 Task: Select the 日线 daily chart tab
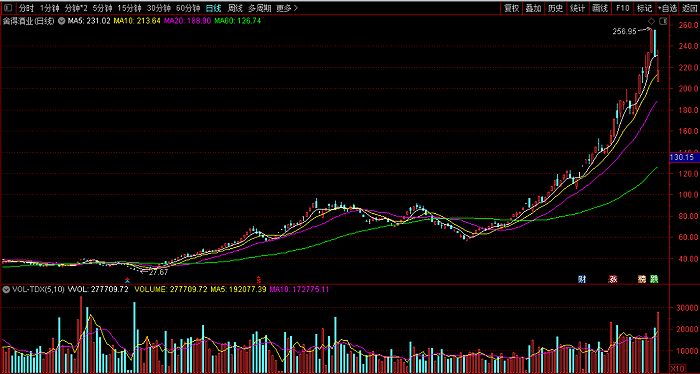[x=213, y=8]
